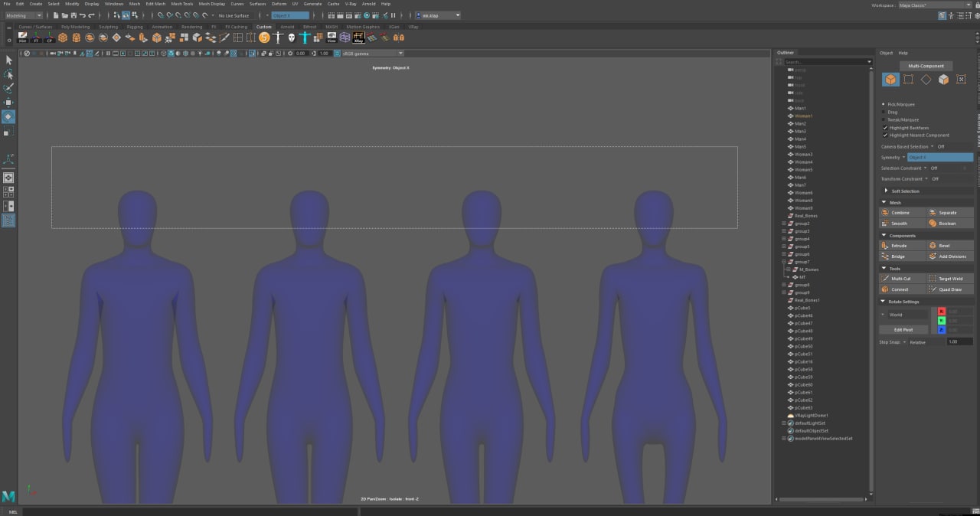This screenshot has width=980, height=516.
Task: Click the View shelf button
Action: [332, 37]
